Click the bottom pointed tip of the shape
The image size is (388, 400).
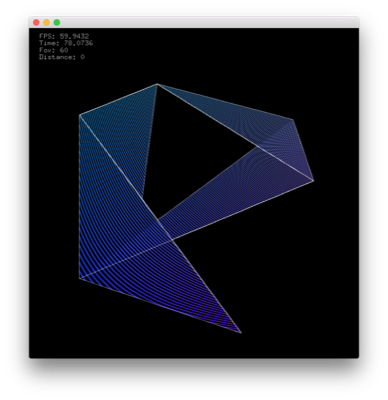click(x=241, y=332)
